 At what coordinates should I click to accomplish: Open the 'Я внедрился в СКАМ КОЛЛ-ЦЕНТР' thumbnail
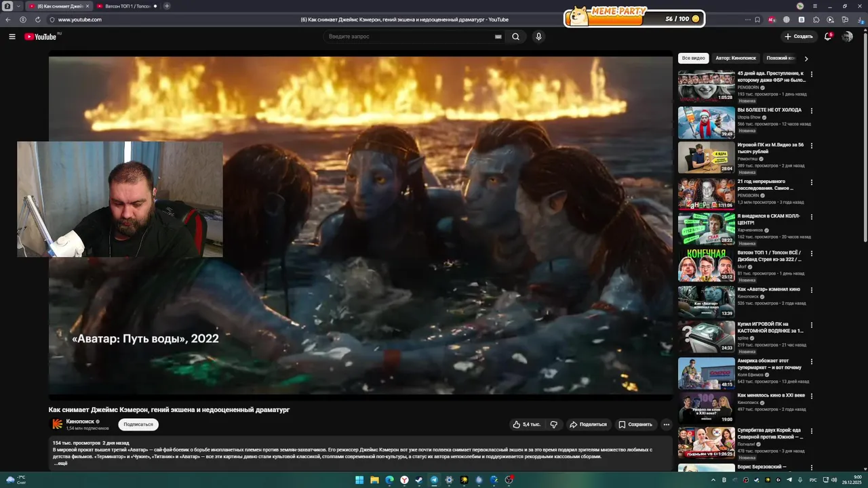(x=707, y=229)
